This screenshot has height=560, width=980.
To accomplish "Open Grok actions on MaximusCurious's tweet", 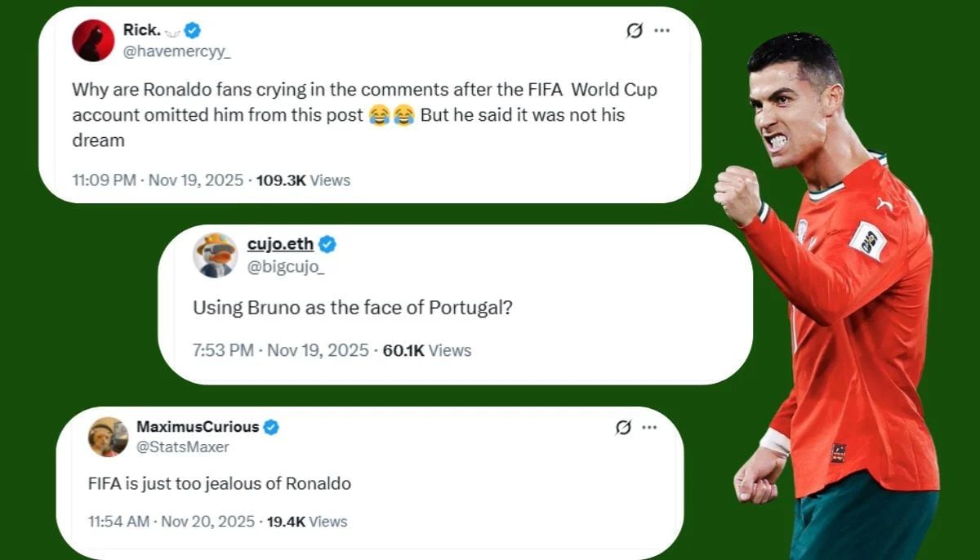I will (622, 427).
